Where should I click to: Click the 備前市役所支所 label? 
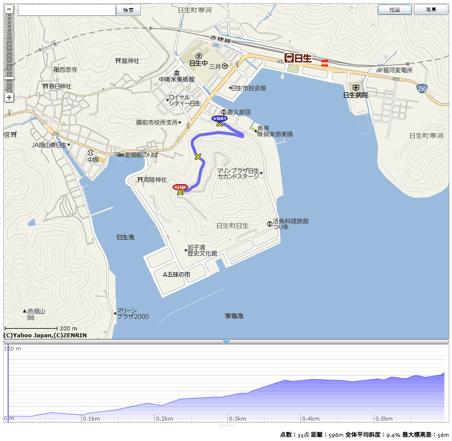tap(157, 122)
